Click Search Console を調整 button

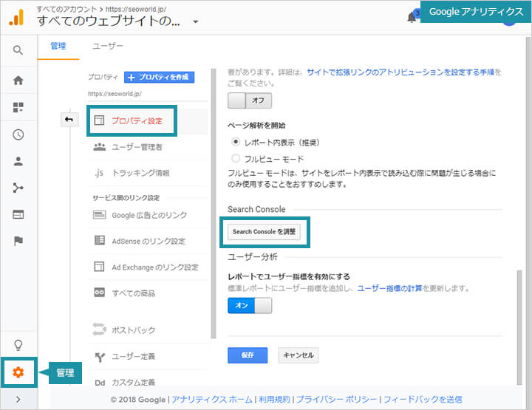pos(264,232)
